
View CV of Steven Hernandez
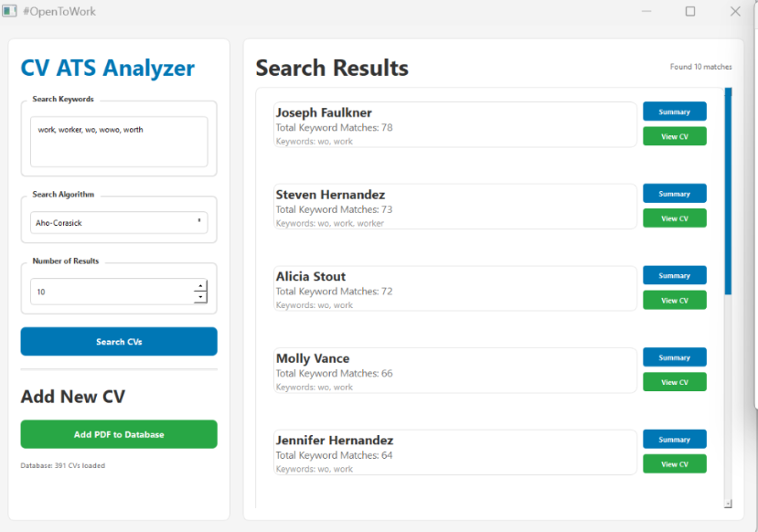[675, 218]
